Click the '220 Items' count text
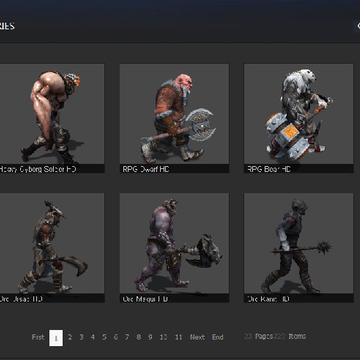The height and width of the screenshot is (360, 360). click(x=290, y=336)
